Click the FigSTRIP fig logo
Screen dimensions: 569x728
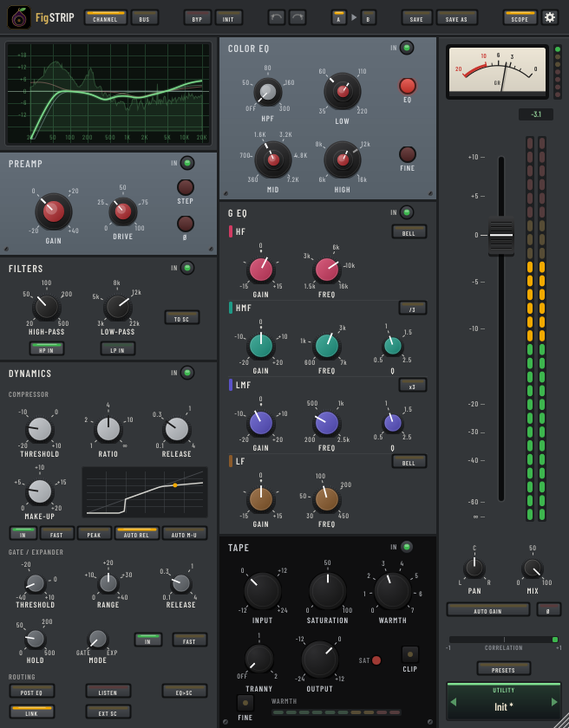[19, 17]
